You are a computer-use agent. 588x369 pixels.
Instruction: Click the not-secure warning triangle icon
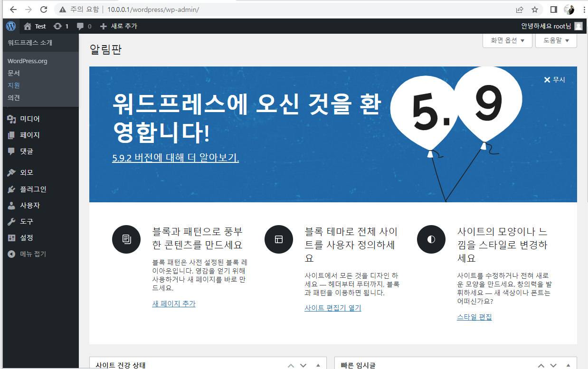pyautogui.click(x=63, y=9)
